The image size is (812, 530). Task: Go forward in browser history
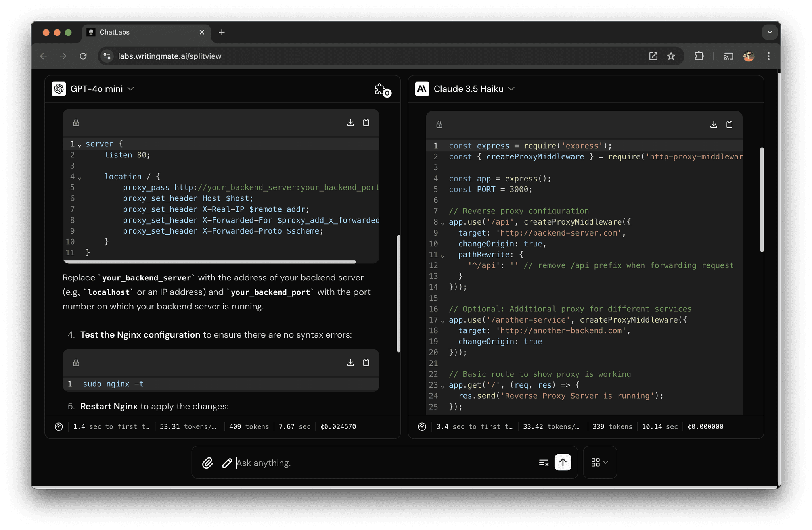tap(63, 56)
